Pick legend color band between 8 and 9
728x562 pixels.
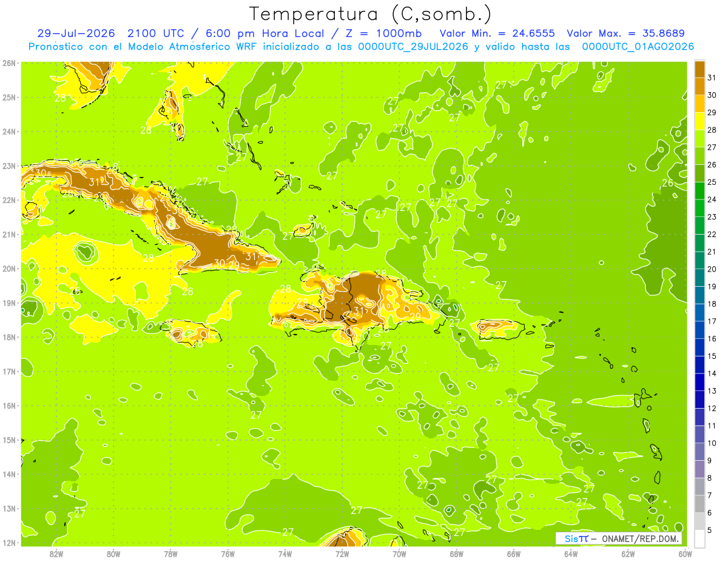pos(699,469)
